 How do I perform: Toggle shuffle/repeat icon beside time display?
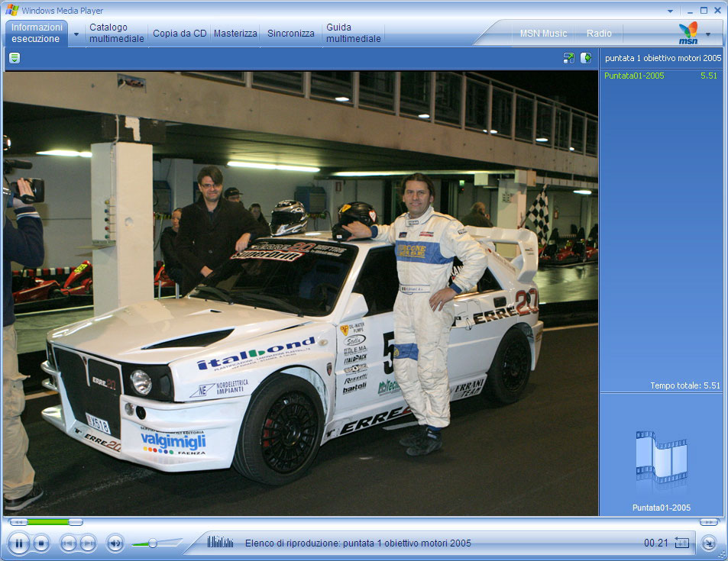681,542
